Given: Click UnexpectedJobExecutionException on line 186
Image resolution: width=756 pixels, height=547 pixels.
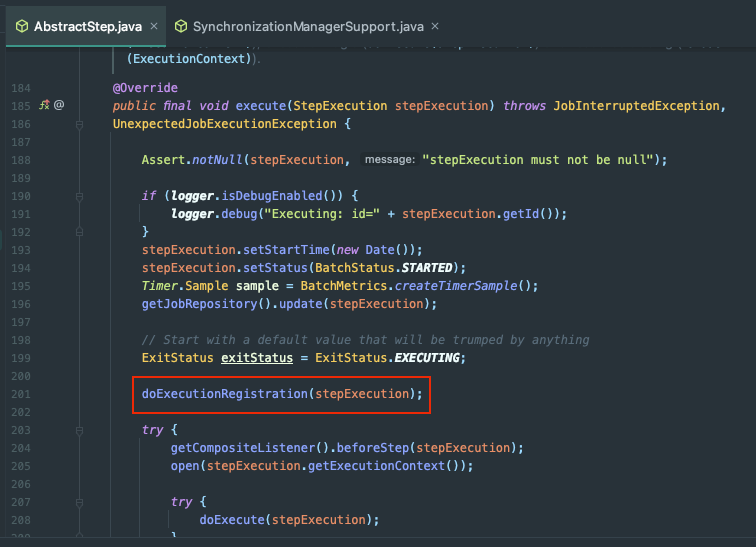Looking at the screenshot, I should (225, 124).
